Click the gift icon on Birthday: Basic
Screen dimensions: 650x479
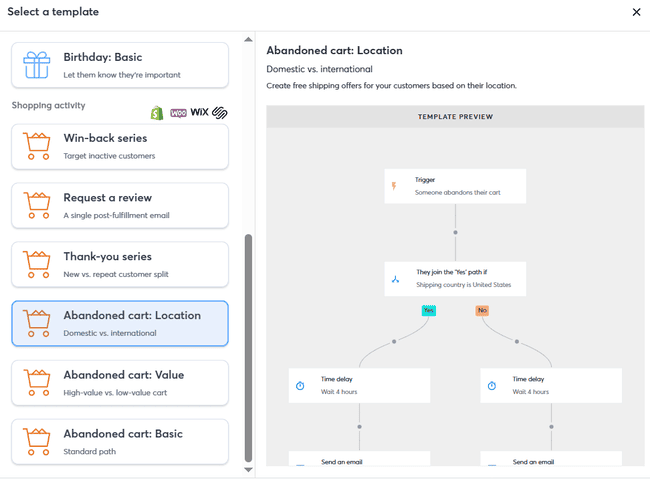point(37,65)
